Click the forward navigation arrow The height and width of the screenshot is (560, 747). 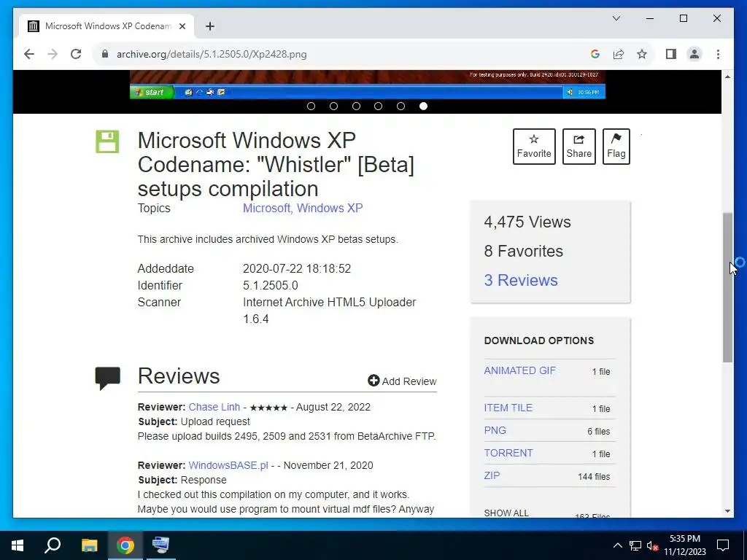[x=53, y=54]
